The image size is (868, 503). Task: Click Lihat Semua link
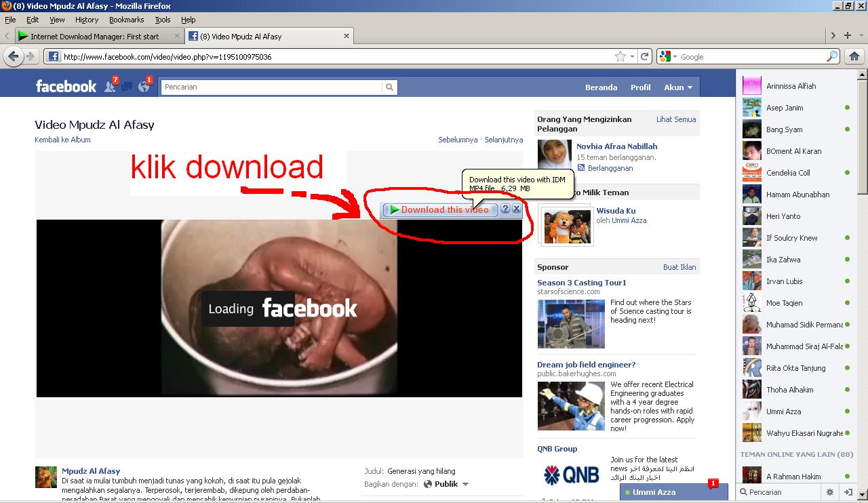tap(676, 119)
